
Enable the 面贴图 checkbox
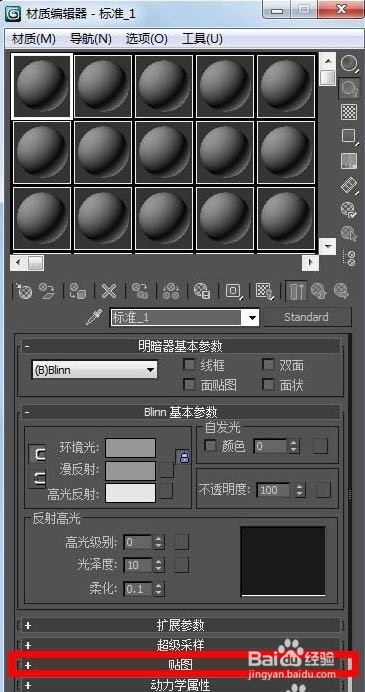click(190, 384)
